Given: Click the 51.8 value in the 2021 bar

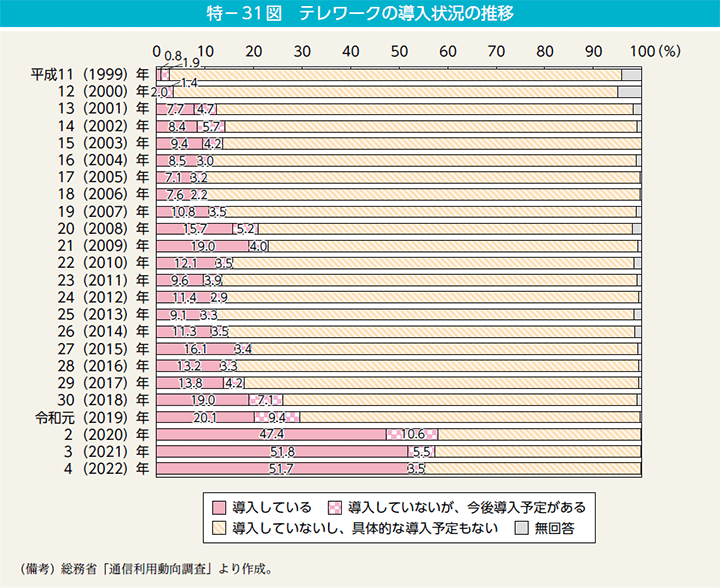Looking at the screenshot, I should pos(282,452).
